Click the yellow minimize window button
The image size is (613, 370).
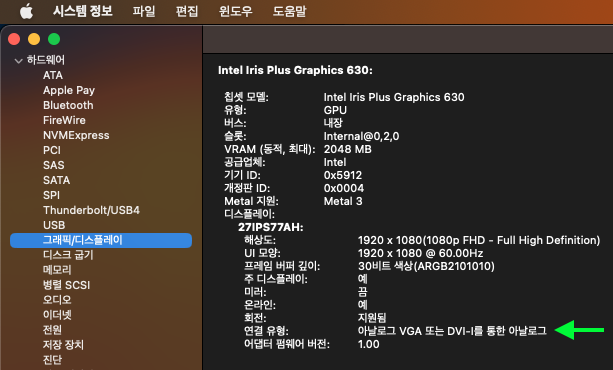pos(34,39)
